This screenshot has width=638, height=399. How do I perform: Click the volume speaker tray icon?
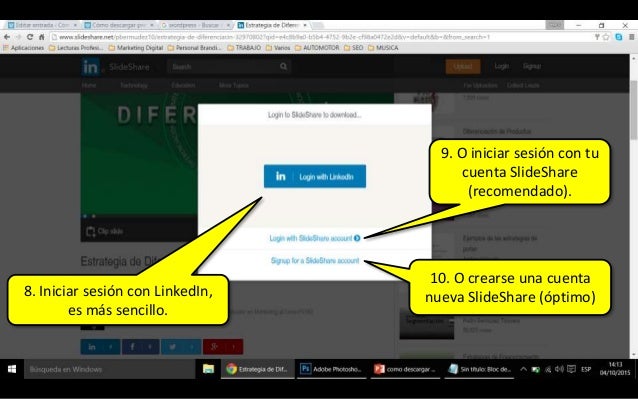[559, 369]
